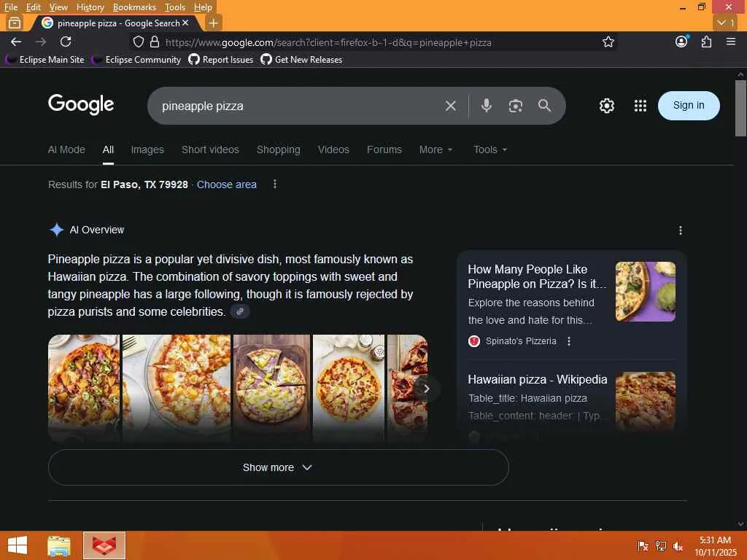Open the sliced pizza on wooden board image
This screenshot has width=747, height=560.
point(271,388)
